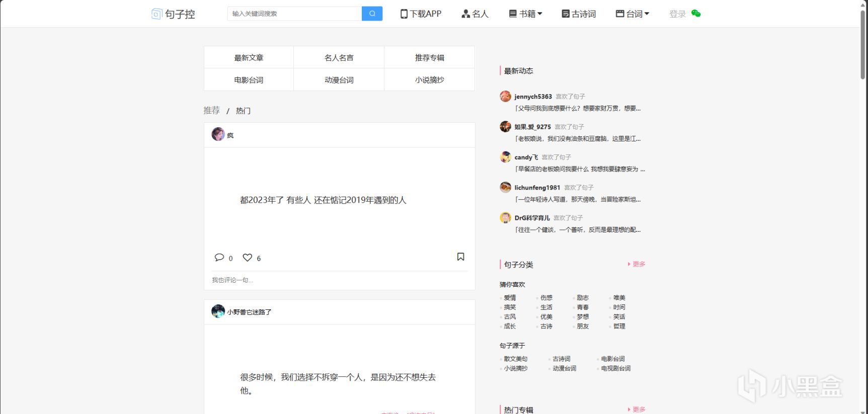
Task: Open the 梦想 category
Action: pos(583,317)
